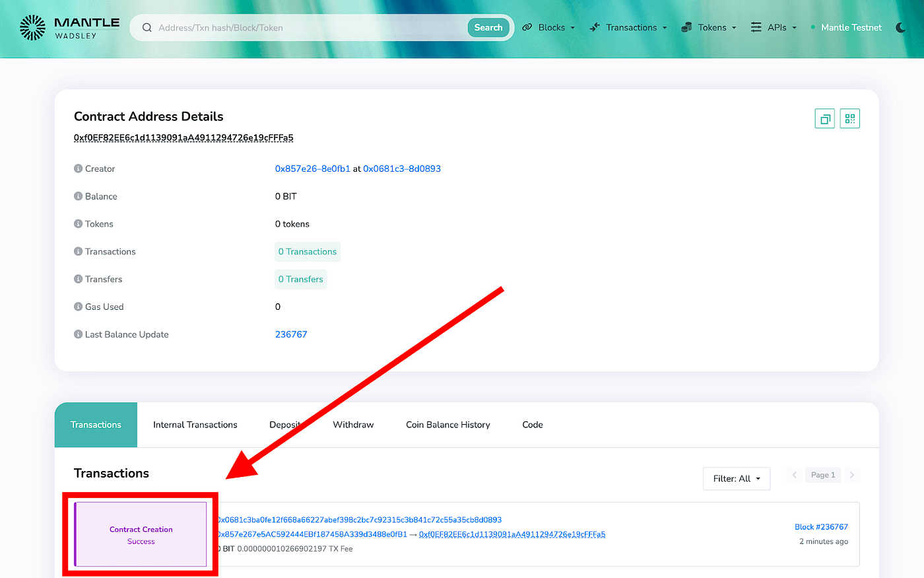Image resolution: width=924 pixels, height=578 pixels.
Task: Click the APIs icon in navbar
Action: 756,28
